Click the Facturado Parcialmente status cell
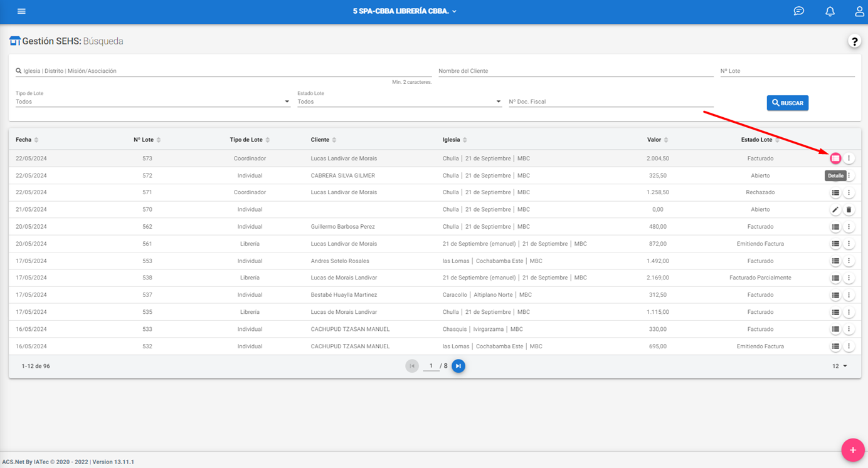The image size is (868, 468). pyautogui.click(x=760, y=278)
